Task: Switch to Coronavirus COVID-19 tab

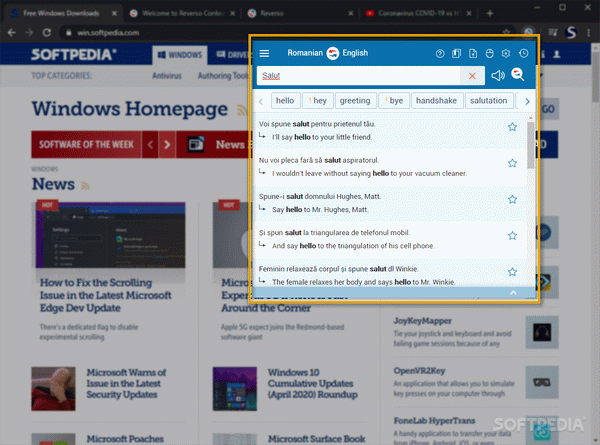Action: [419, 13]
